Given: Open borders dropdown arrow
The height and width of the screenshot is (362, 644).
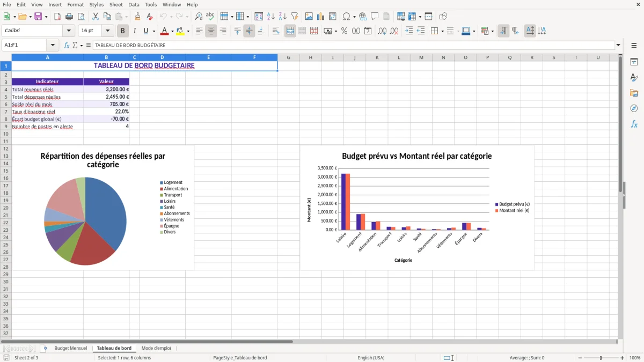Looking at the screenshot, I should click(x=442, y=31).
